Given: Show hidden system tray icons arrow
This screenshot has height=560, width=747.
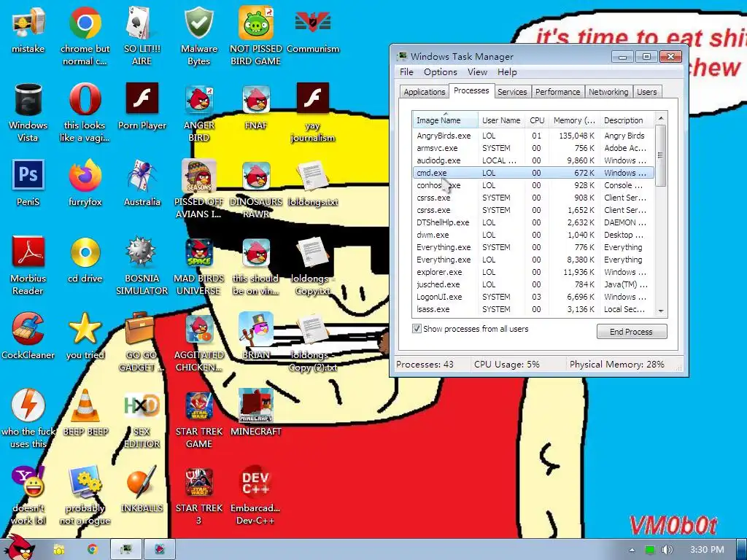Looking at the screenshot, I should [x=632, y=550].
